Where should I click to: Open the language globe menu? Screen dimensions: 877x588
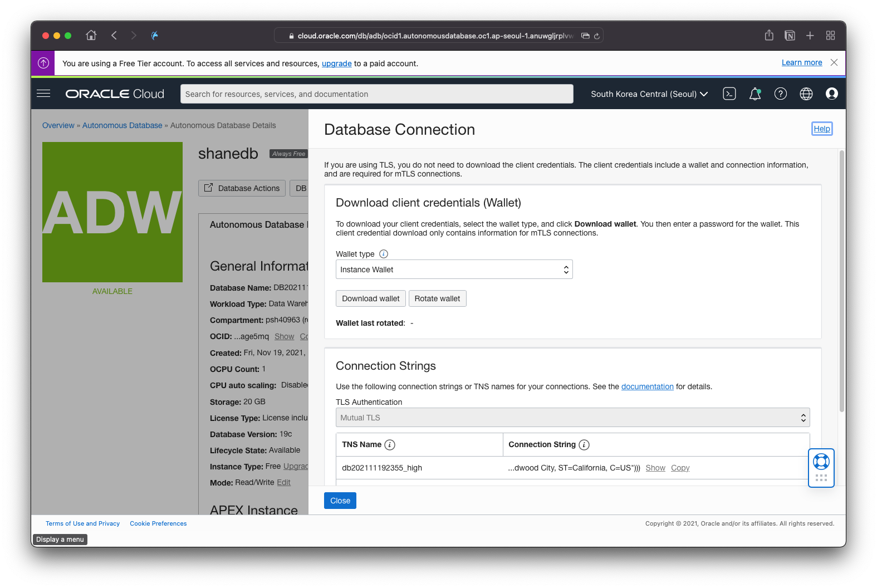point(806,94)
